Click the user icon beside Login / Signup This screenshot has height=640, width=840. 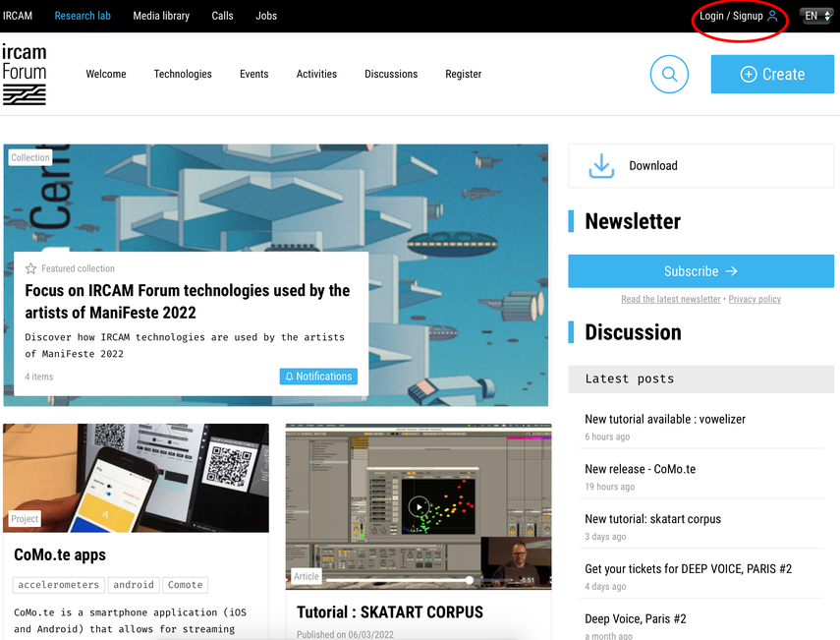pos(772,16)
